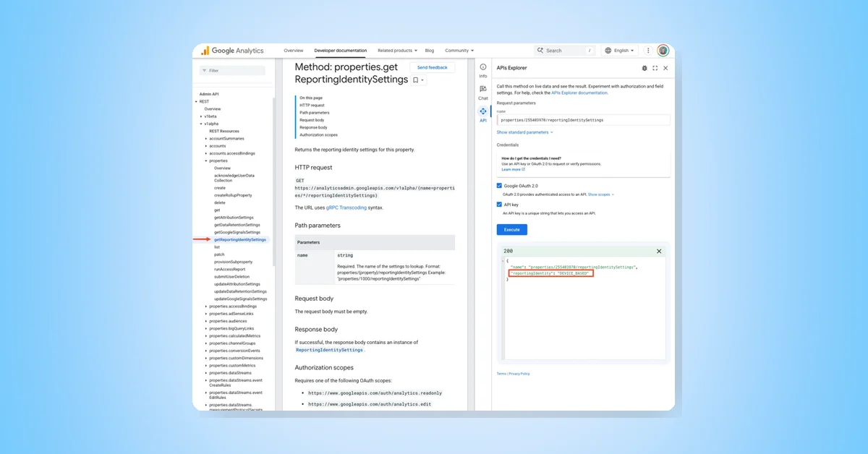This screenshot has height=454, width=868.
Task: Select provisionSubproperty in sidebar
Action: [x=233, y=262]
